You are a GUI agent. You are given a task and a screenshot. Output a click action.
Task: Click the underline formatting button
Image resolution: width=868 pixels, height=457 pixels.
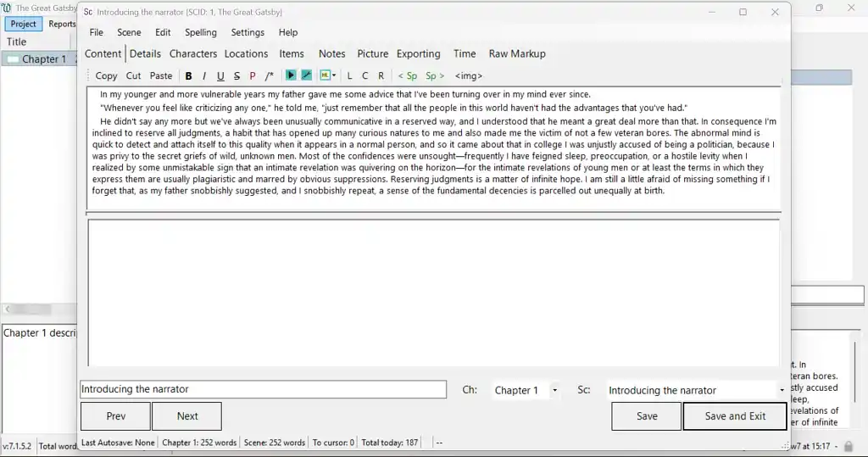coord(220,75)
